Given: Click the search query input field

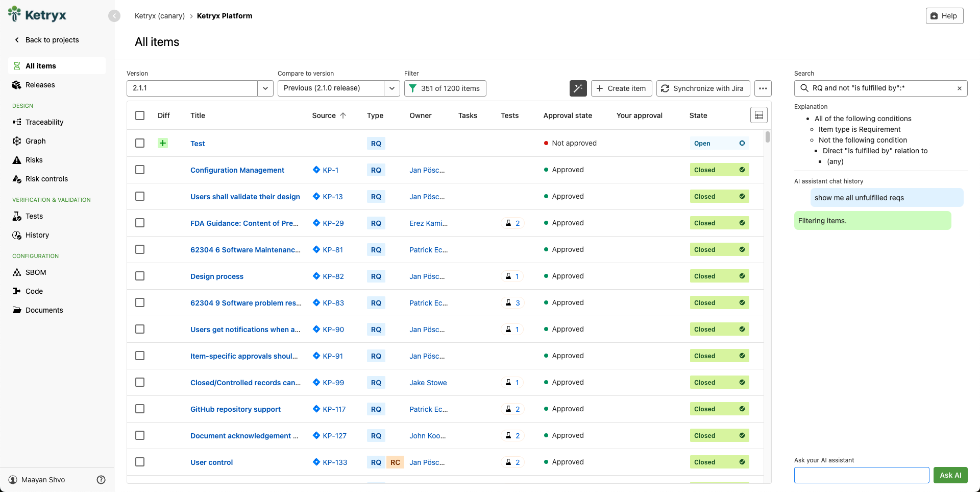Looking at the screenshot, I should click(881, 88).
